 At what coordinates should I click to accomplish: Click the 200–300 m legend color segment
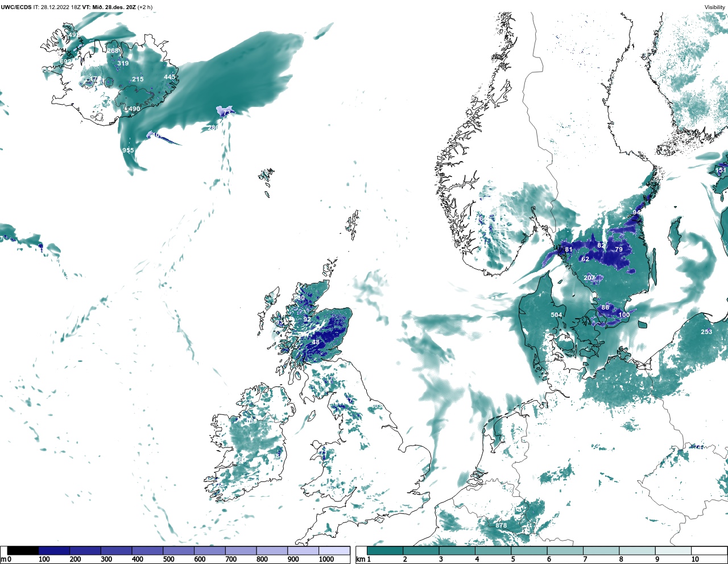coord(85,550)
